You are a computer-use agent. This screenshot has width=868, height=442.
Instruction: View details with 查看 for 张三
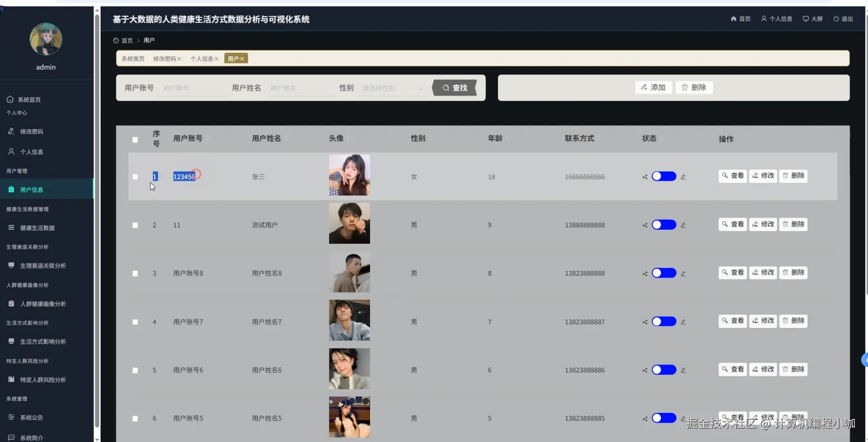tap(733, 176)
